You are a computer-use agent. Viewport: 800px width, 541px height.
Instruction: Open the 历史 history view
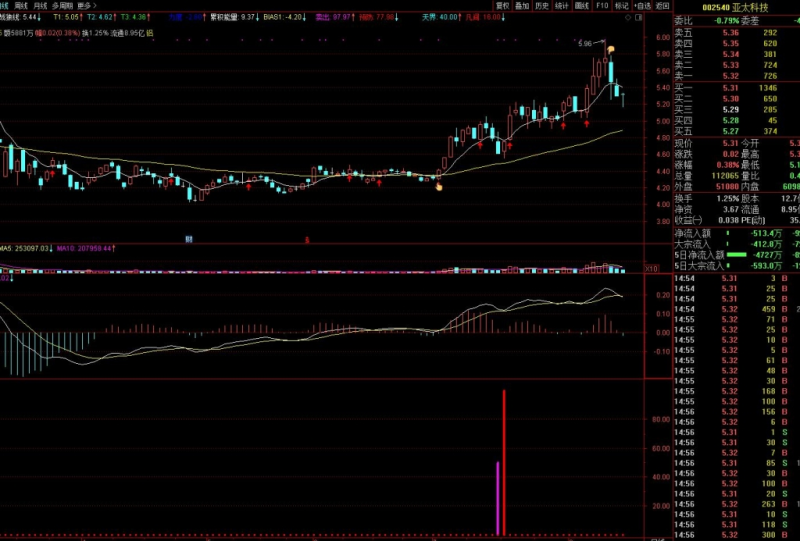[541, 5]
